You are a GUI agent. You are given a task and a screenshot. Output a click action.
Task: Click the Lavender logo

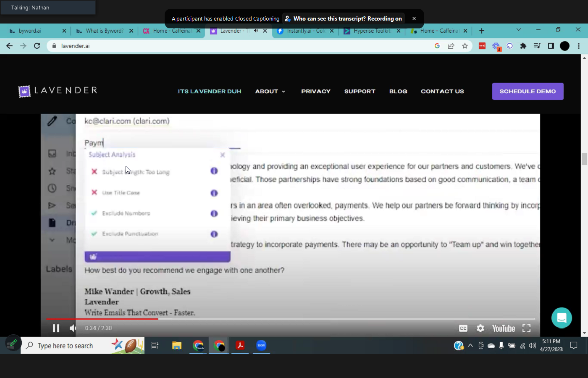pos(58,91)
